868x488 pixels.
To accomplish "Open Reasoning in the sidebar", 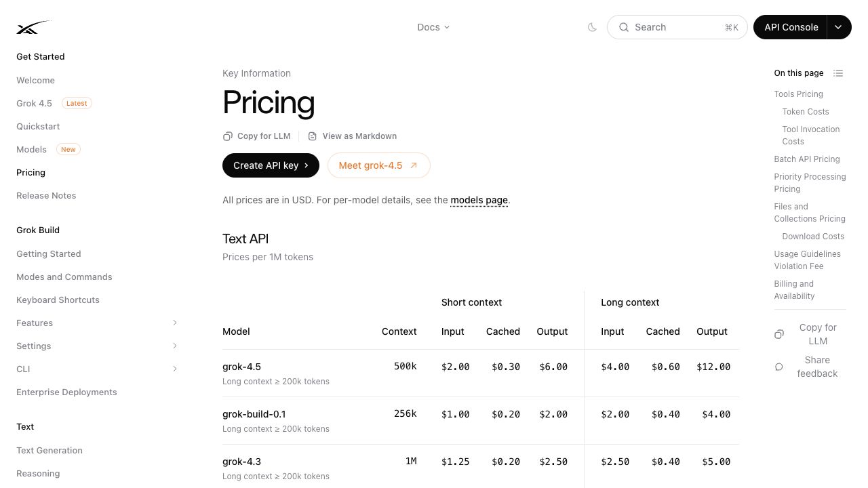I will [x=38, y=473].
